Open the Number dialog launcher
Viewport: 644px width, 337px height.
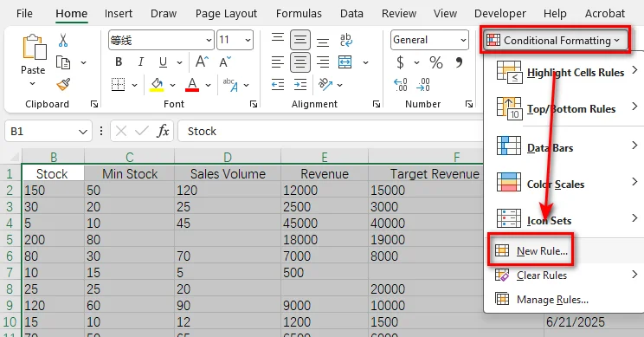pyautogui.click(x=469, y=104)
